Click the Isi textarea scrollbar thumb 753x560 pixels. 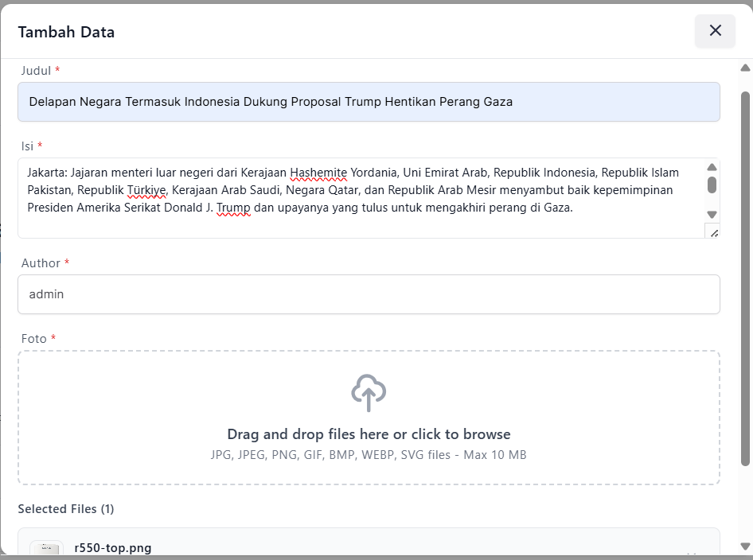[x=712, y=185]
